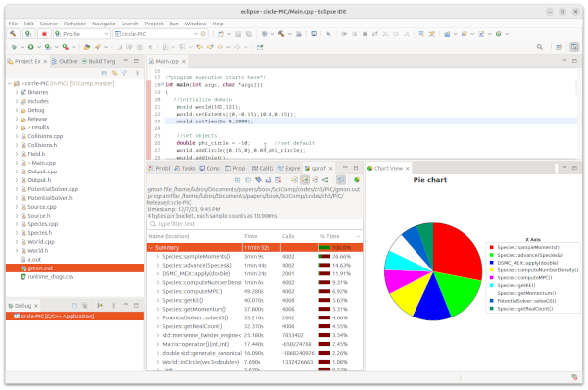Click the filter funnel icon in Project Explorer
The height and width of the screenshot is (390, 588).
[124, 73]
